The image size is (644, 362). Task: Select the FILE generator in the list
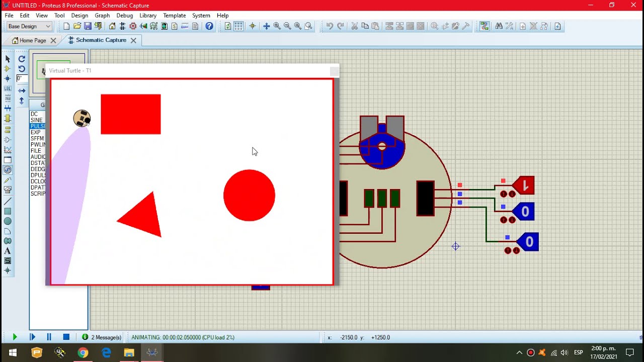(x=36, y=151)
